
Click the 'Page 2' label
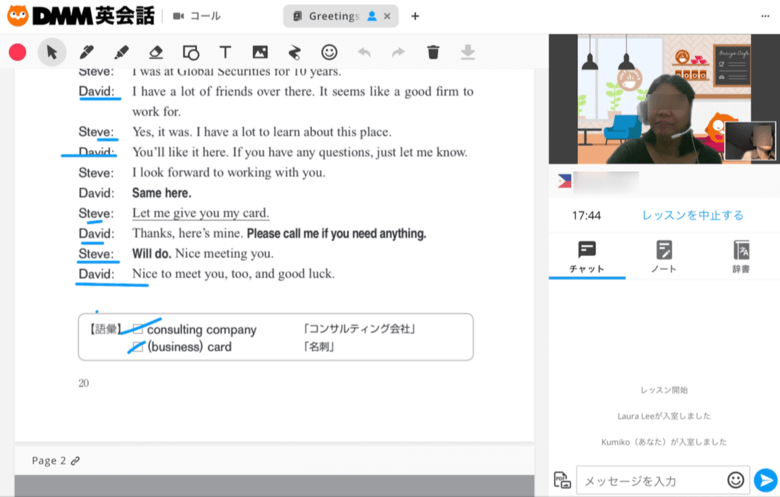tap(49, 461)
